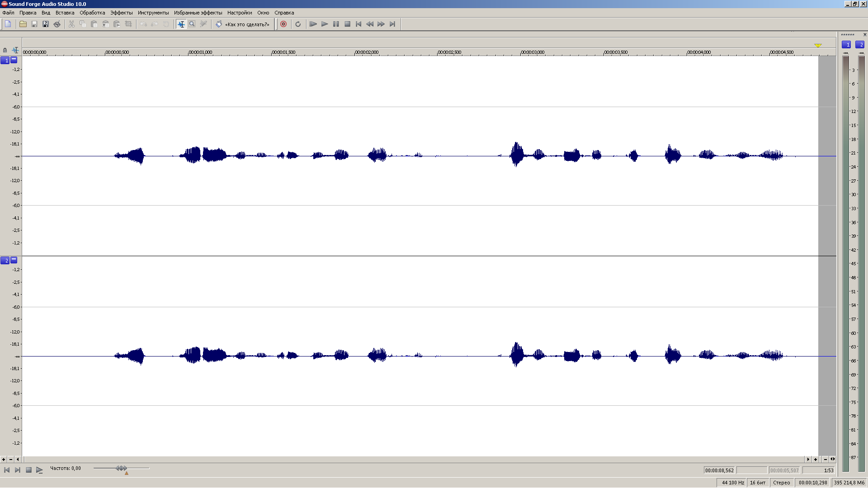Open the Окно menu
The image size is (868, 488).
pyautogui.click(x=263, y=13)
